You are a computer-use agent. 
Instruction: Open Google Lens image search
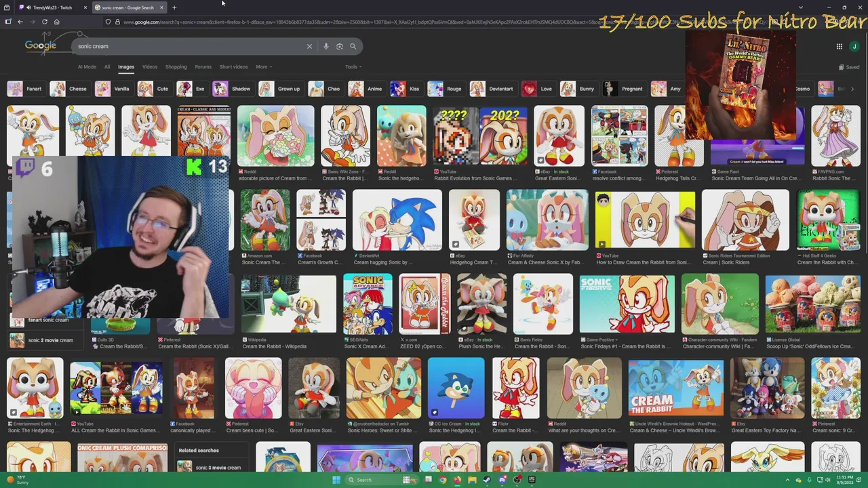tap(339, 46)
